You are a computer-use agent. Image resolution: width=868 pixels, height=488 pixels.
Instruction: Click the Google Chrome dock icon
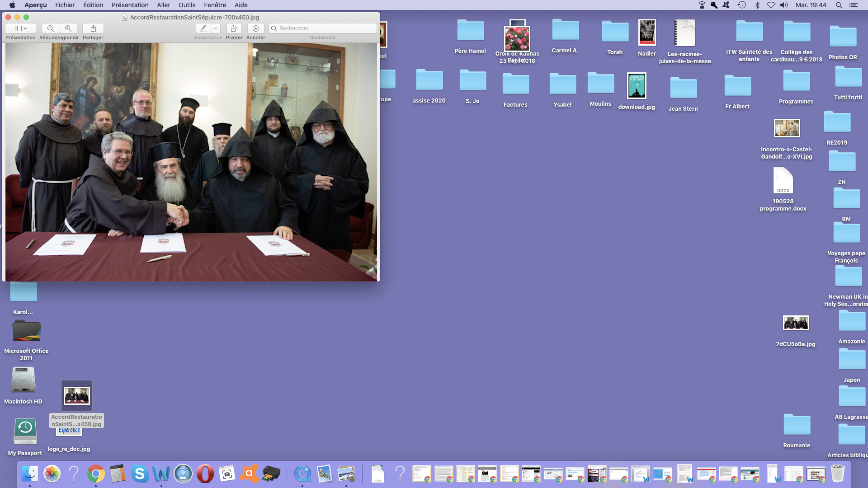click(96, 474)
